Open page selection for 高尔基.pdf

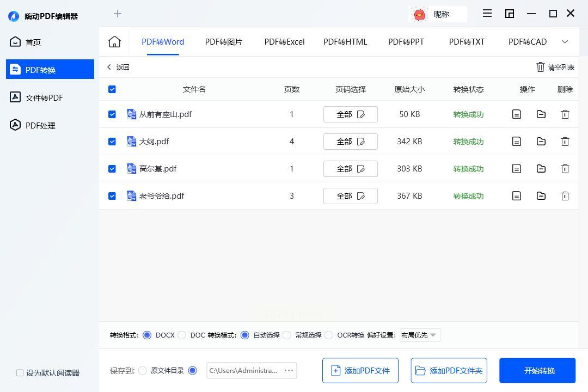pos(350,169)
